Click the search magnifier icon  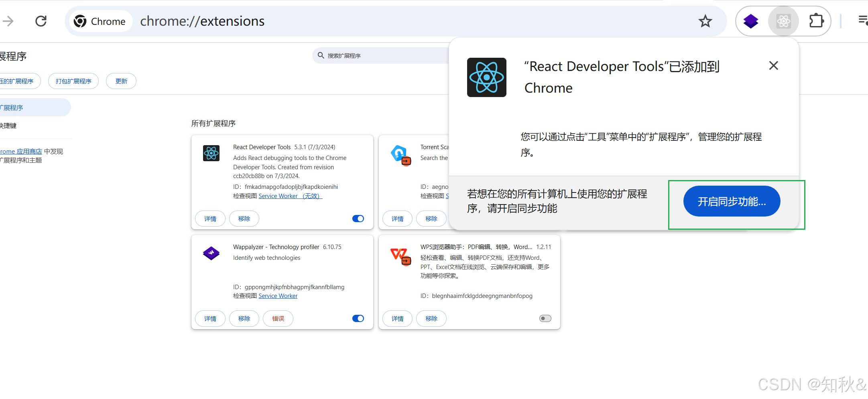coord(321,55)
